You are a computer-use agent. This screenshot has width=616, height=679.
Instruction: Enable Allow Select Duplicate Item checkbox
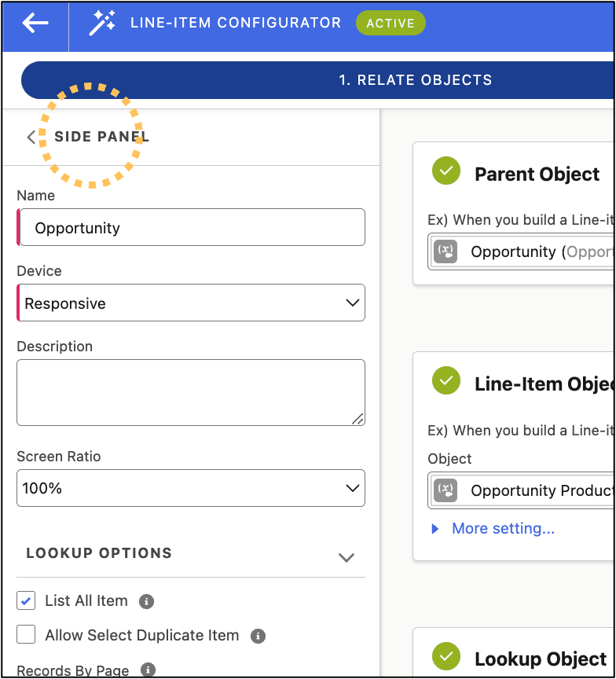click(26, 634)
